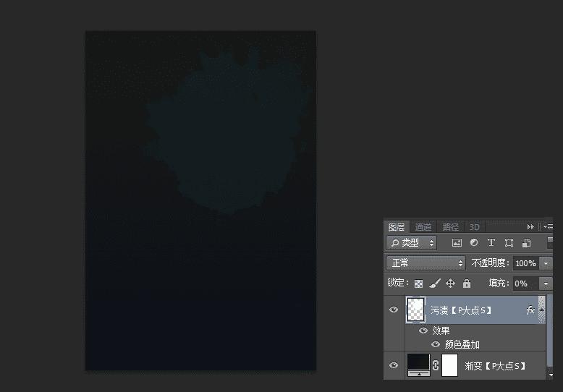Switch to the 路径 tab
This screenshot has width=563, height=392.
point(450,227)
